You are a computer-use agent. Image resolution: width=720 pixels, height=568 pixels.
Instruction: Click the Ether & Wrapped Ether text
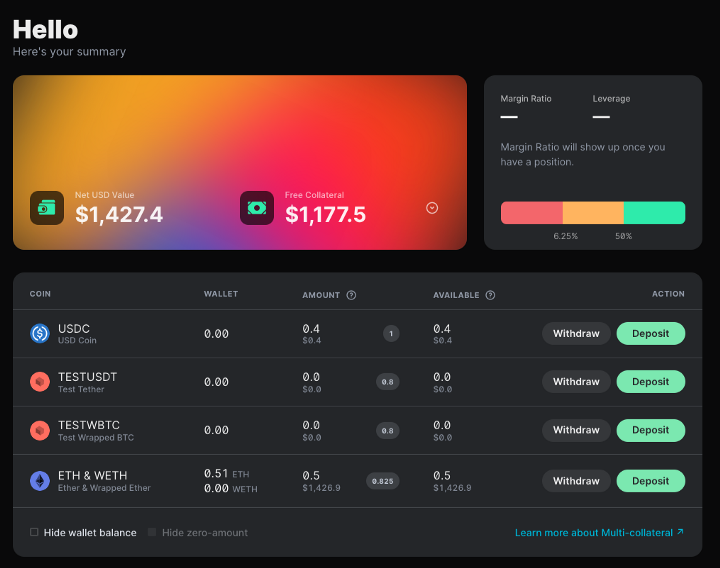tap(104, 488)
